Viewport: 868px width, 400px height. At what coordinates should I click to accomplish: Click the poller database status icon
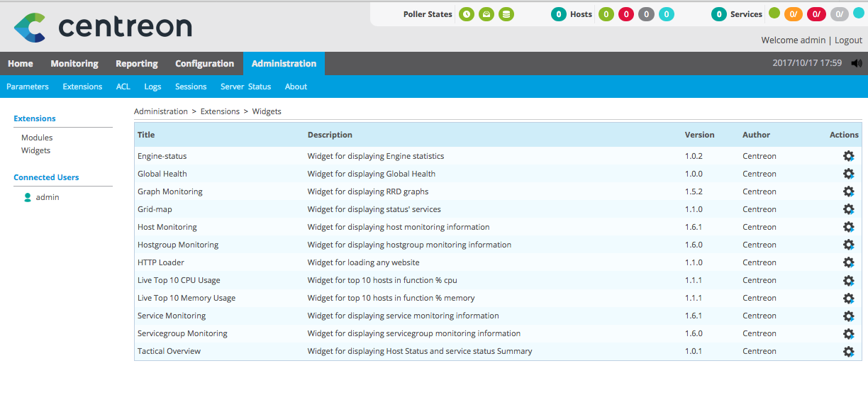[x=506, y=14]
